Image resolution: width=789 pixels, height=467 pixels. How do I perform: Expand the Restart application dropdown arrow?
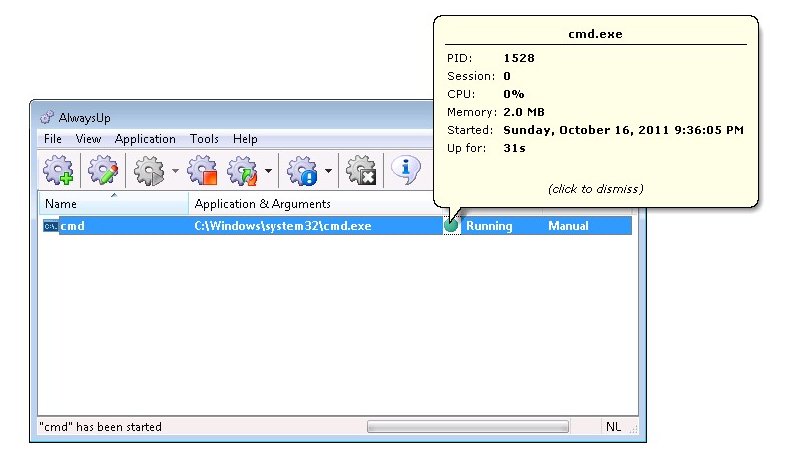(x=268, y=171)
